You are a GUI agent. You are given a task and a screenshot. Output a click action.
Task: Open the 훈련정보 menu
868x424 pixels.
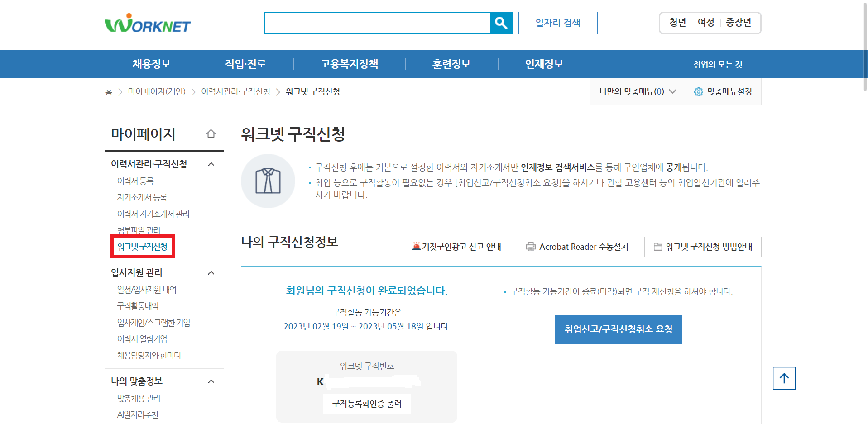[x=451, y=64]
